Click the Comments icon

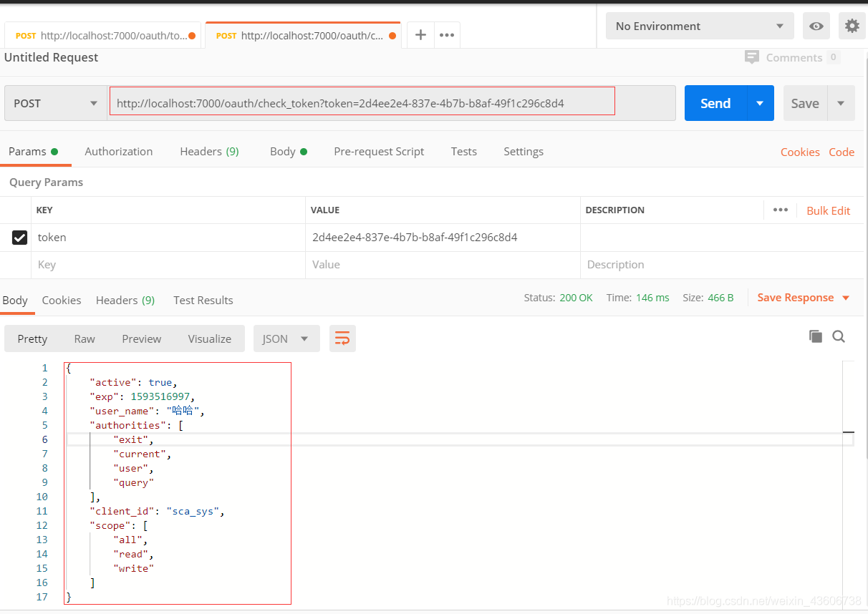(752, 57)
